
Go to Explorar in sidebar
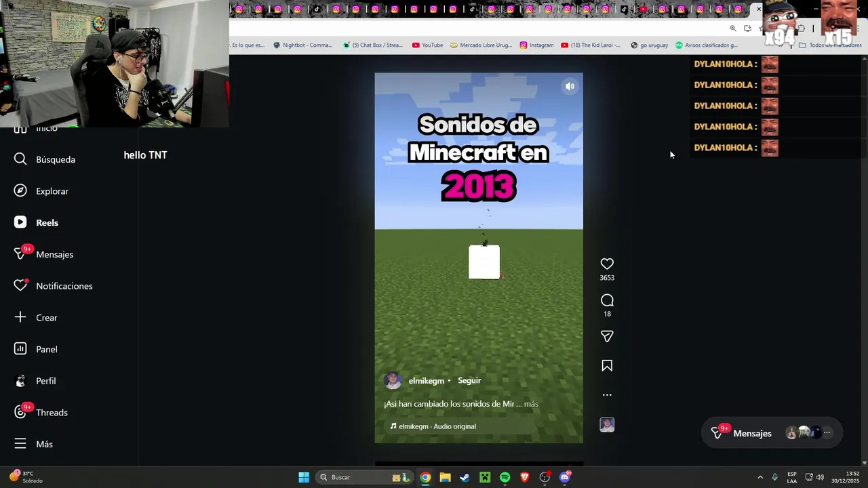click(x=41, y=191)
